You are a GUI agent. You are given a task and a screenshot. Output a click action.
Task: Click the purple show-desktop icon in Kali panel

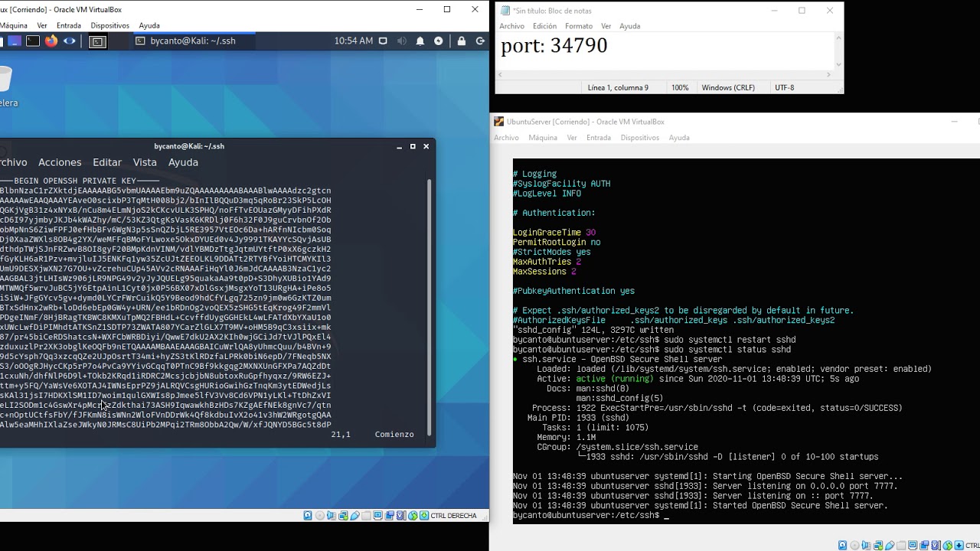point(15,41)
